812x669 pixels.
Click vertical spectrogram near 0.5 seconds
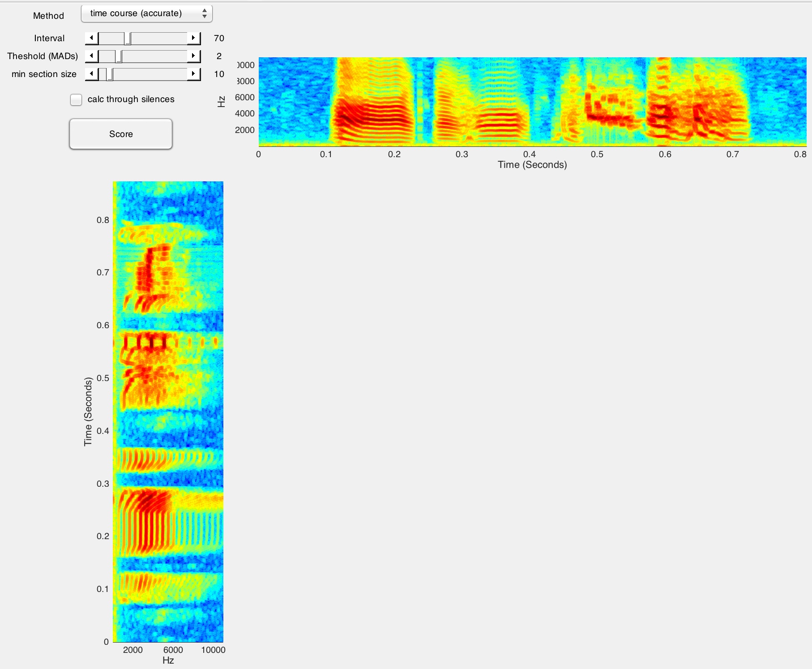tap(148, 378)
